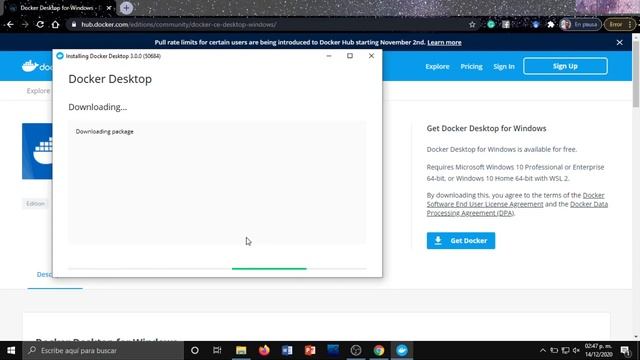Bookmark this page with the star icon
Screen dimensions: 640x360
472,24
